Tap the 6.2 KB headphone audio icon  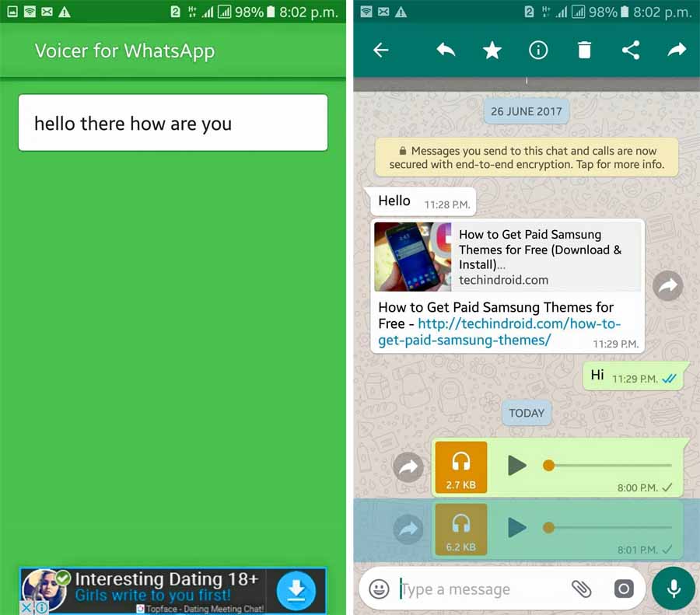coord(460,529)
